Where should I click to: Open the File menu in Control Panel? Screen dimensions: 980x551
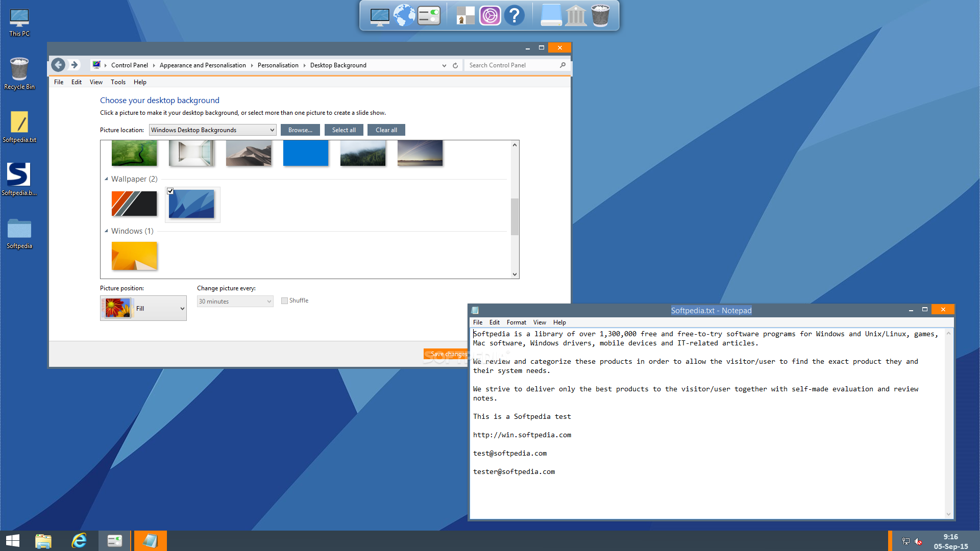(x=59, y=82)
